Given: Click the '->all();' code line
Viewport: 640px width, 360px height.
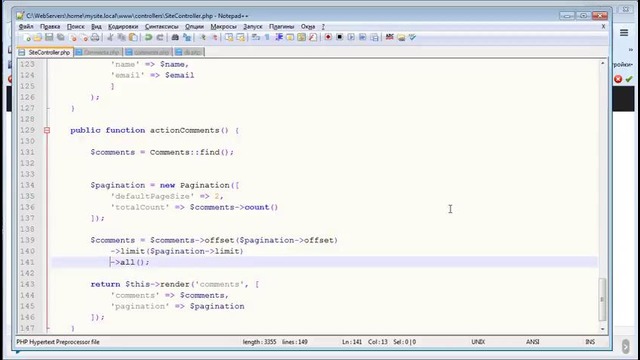Looking at the screenshot, I should click(130, 262).
